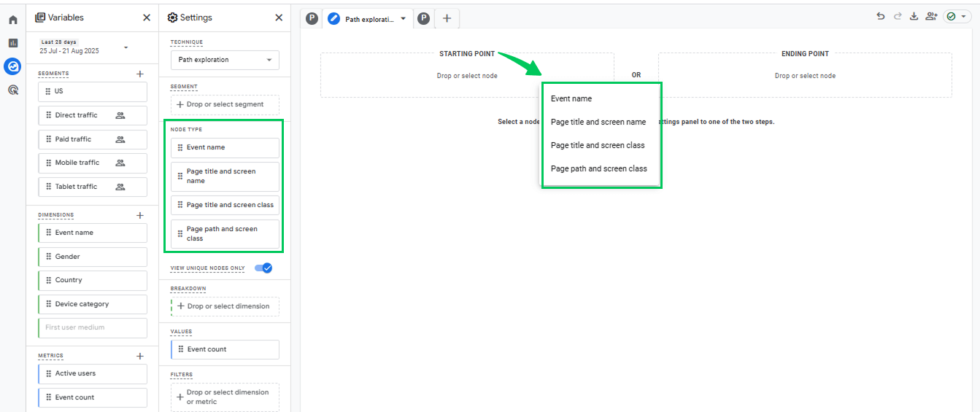Open the date range dropdown arrow
Viewport: 980px width, 412px height.
(126, 47)
